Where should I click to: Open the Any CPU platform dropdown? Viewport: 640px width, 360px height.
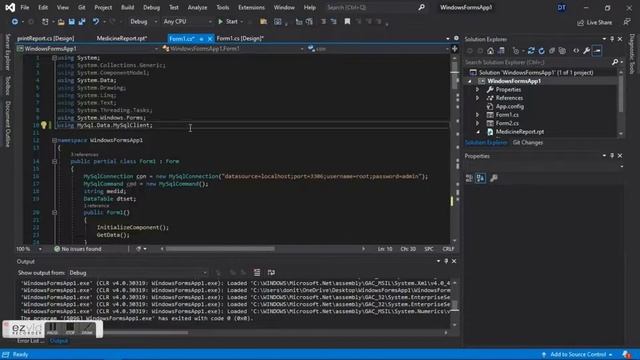coord(187,22)
